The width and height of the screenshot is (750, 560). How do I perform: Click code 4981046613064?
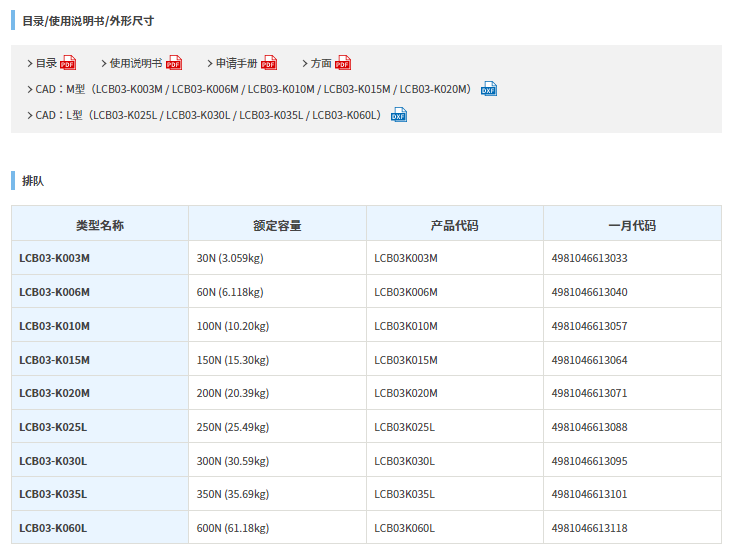(x=589, y=360)
